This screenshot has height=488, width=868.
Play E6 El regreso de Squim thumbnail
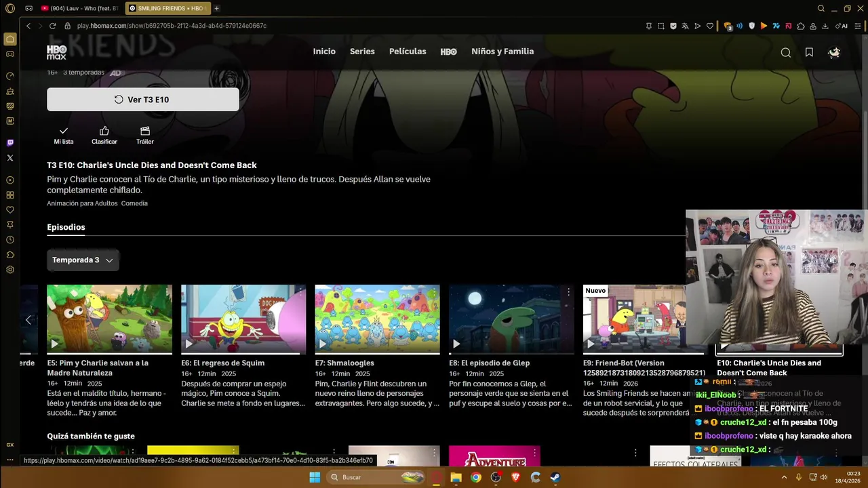[243, 319]
